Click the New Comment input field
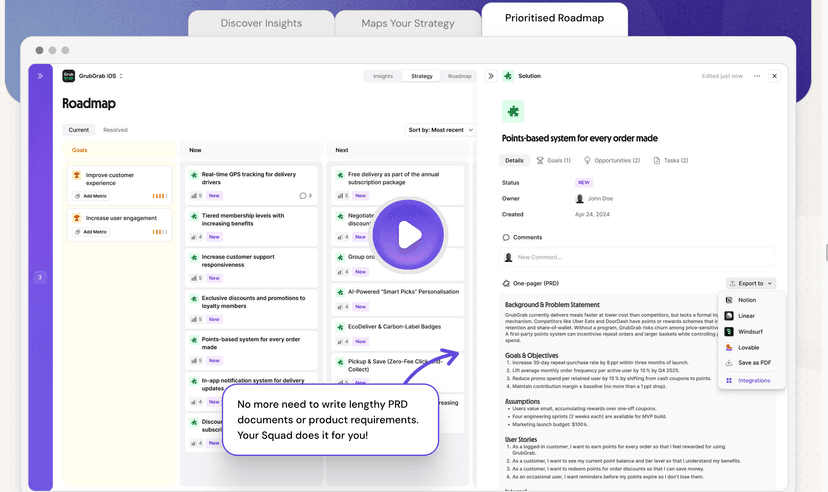828x492 pixels. click(640, 257)
